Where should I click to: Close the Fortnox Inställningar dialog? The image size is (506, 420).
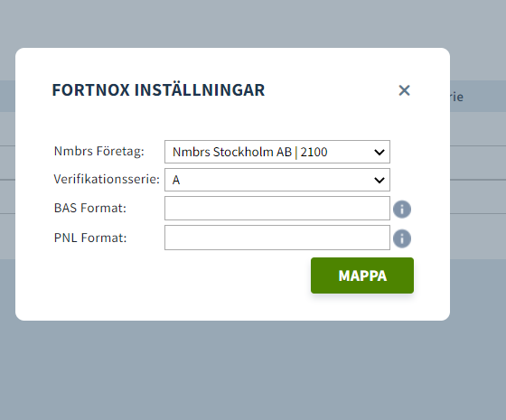[404, 90]
